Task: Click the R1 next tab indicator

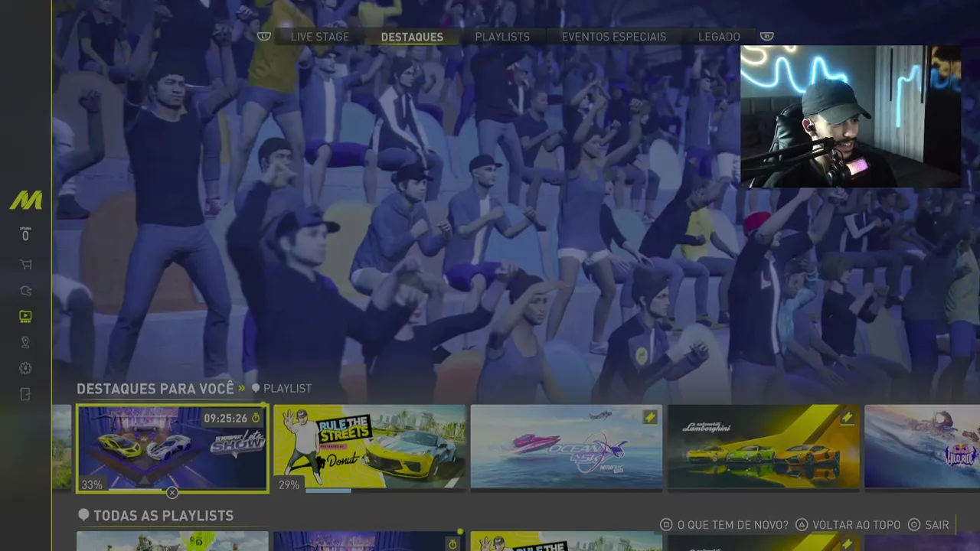Action: pos(766,36)
